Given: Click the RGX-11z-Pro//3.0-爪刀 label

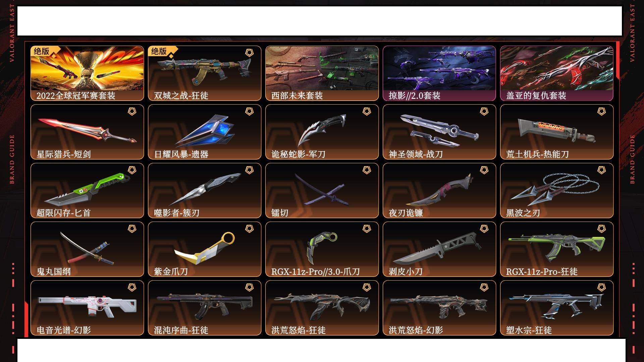Looking at the screenshot, I should pos(315,271).
